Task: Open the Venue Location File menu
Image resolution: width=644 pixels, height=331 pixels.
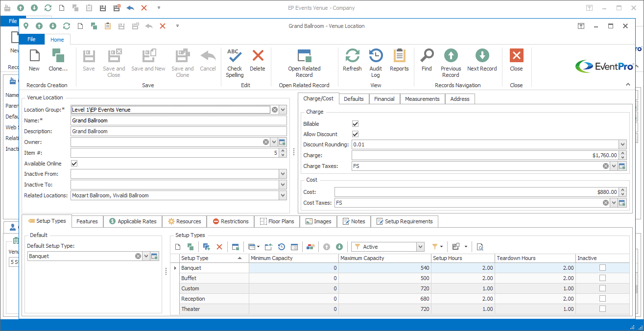Action: (31, 39)
